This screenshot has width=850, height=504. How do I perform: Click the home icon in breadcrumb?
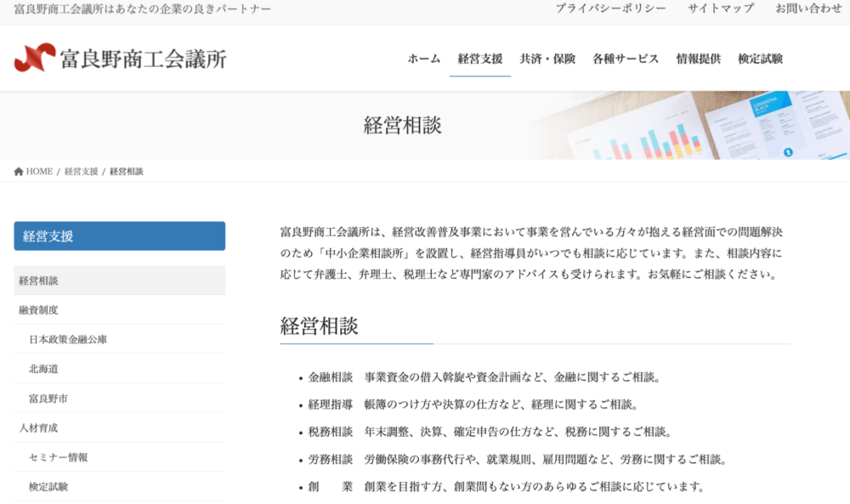coord(19,172)
